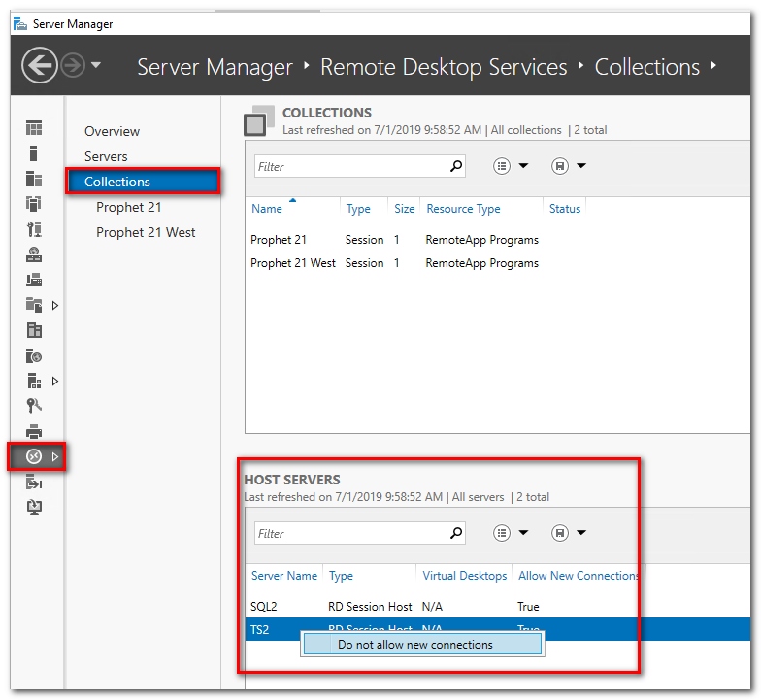Open Prophet 21 West in navigation pane
The width and height of the screenshot is (761, 700).
146,232
